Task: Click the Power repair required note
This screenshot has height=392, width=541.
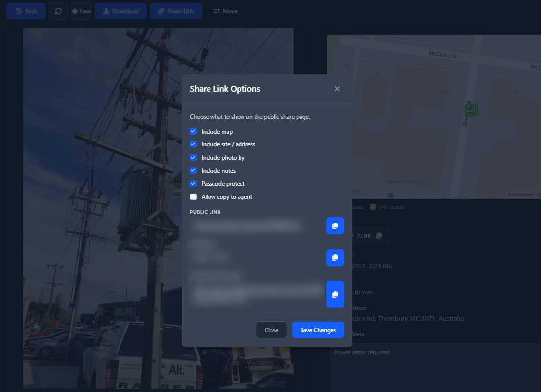Action: click(362, 352)
